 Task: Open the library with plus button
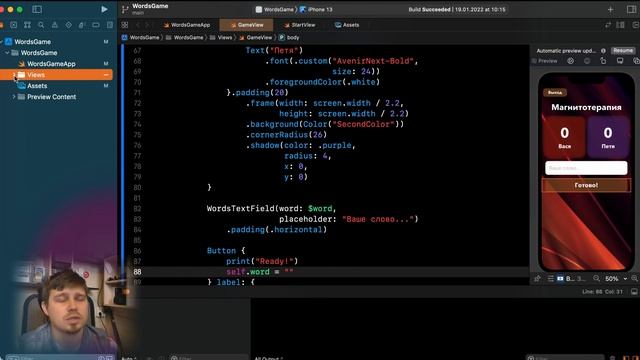pos(610,9)
